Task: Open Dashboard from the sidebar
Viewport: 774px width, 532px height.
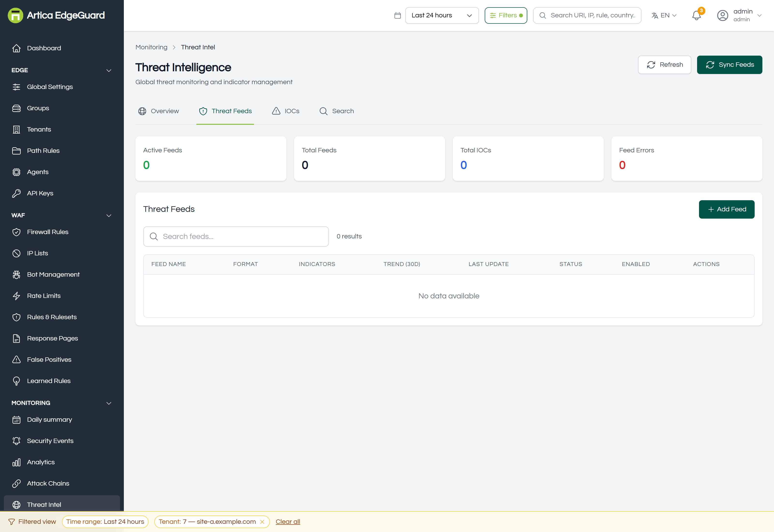Action: coord(62,48)
